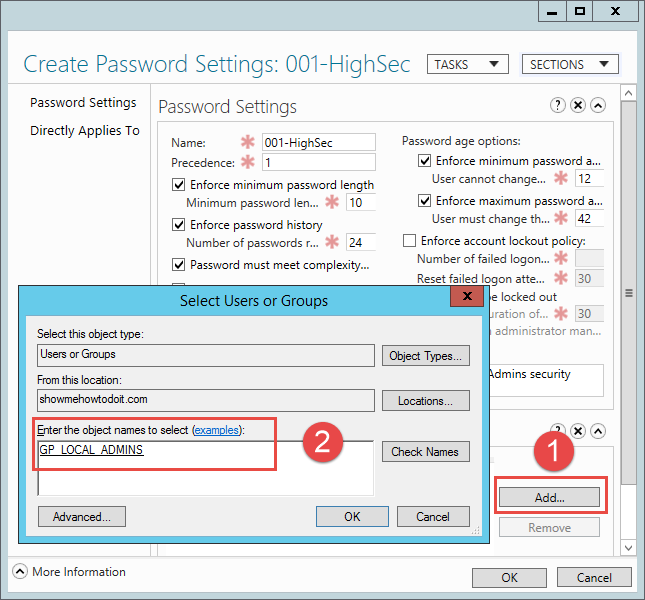Click the showmehowtodoit.com location field
This screenshot has height=600, width=645.
pyautogui.click(x=206, y=401)
